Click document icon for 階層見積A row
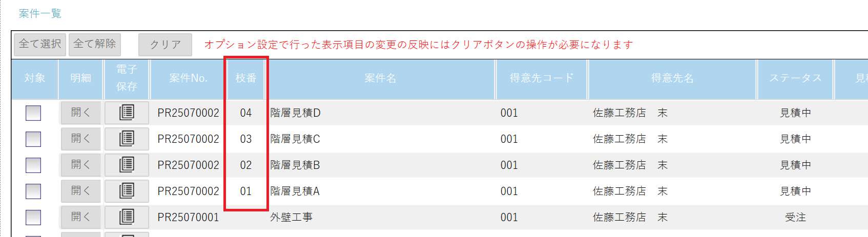Viewport: 868px width, 237px height. pyautogui.click(x=127, y=191)
